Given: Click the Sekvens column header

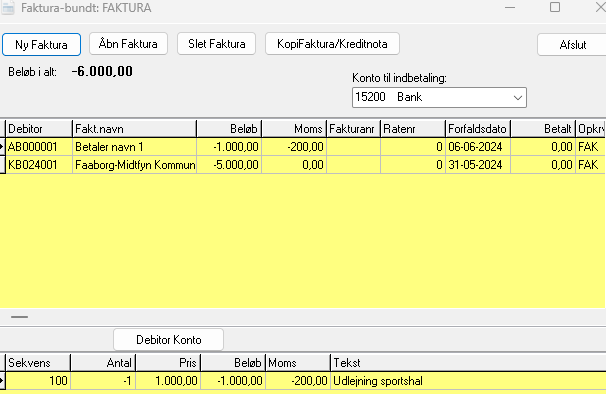Looking at the screenshot, I should 38,363.
